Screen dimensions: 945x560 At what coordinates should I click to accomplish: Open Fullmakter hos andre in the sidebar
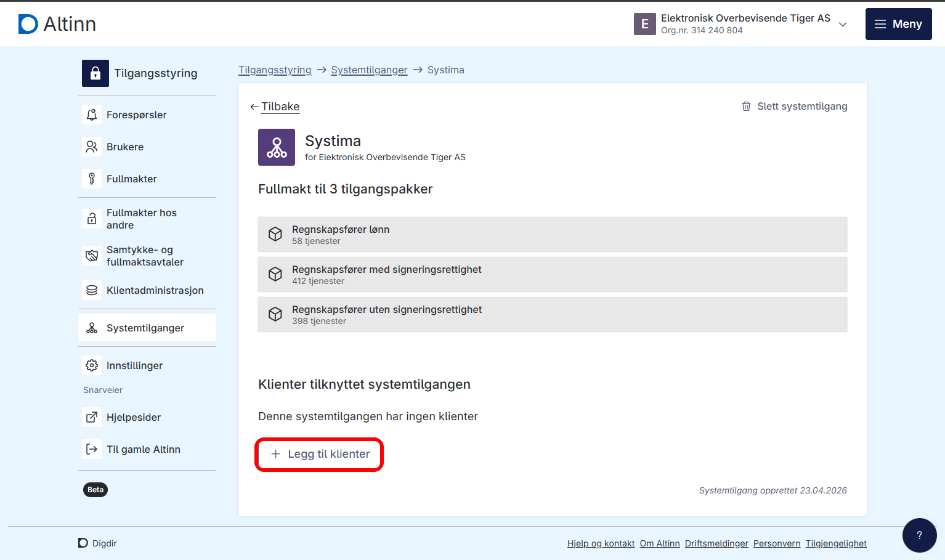[x=147, y=219]
